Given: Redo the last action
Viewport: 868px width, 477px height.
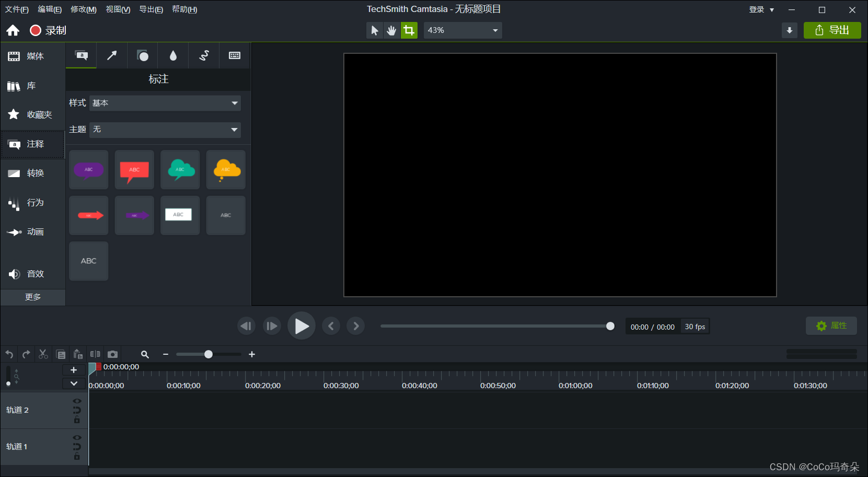Looking at the screenshot, I should tap(26, 354).
